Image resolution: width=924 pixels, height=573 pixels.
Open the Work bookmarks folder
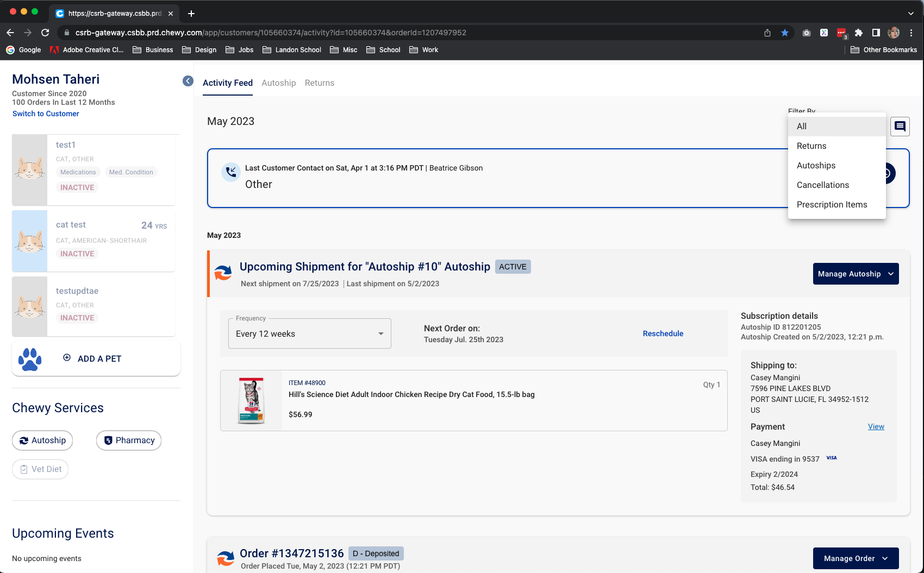click(x=424, y=49)
